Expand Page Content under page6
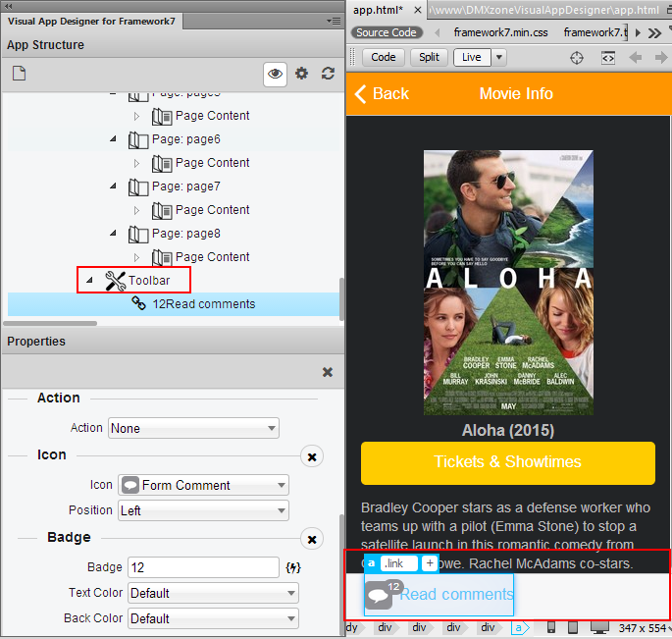 tap(136, 163)
